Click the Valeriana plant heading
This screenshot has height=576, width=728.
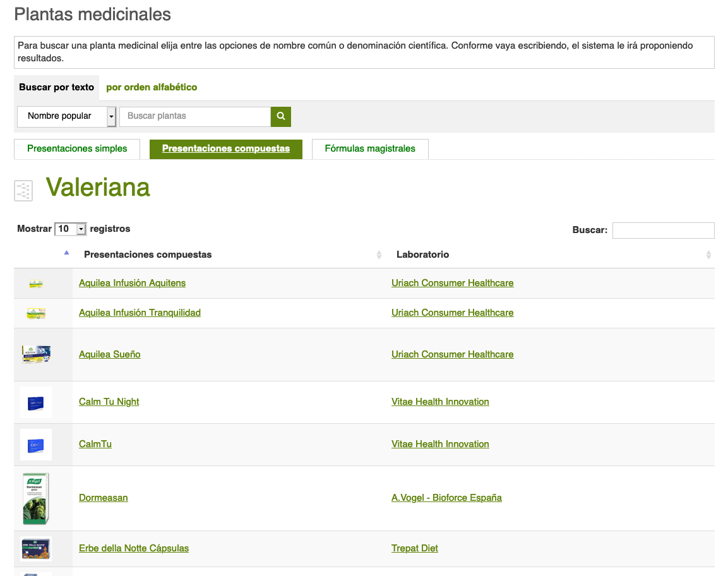coord(98,188)
